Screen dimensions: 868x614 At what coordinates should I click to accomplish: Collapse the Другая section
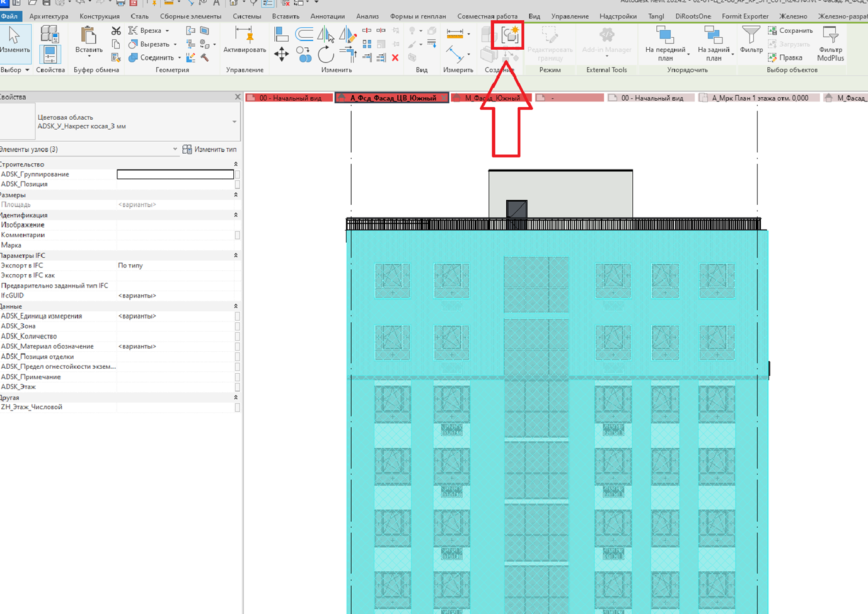click(x=236, y=398)
